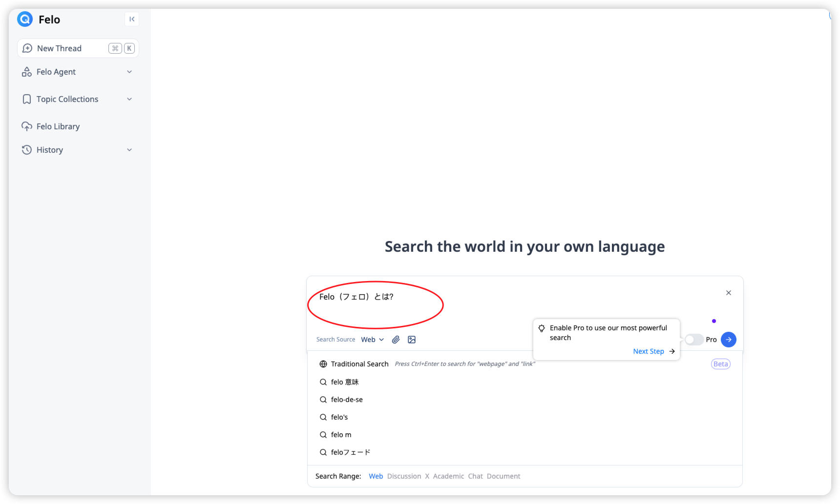
Task: Clear the search query with the X
Action: pos(729,293)
